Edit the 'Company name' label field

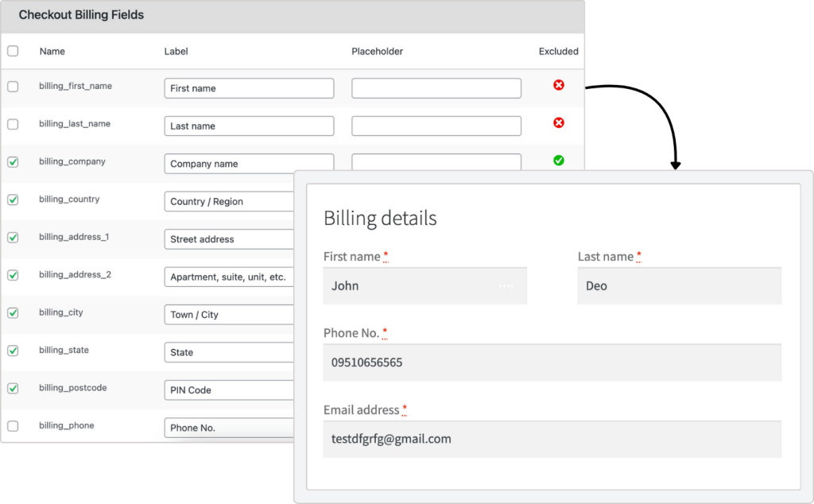tap(249, 164)
